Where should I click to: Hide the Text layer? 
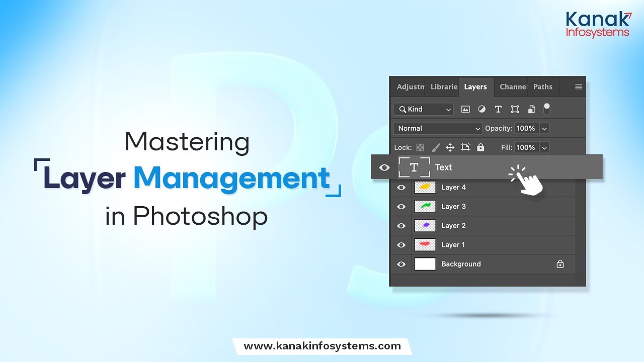384,167
